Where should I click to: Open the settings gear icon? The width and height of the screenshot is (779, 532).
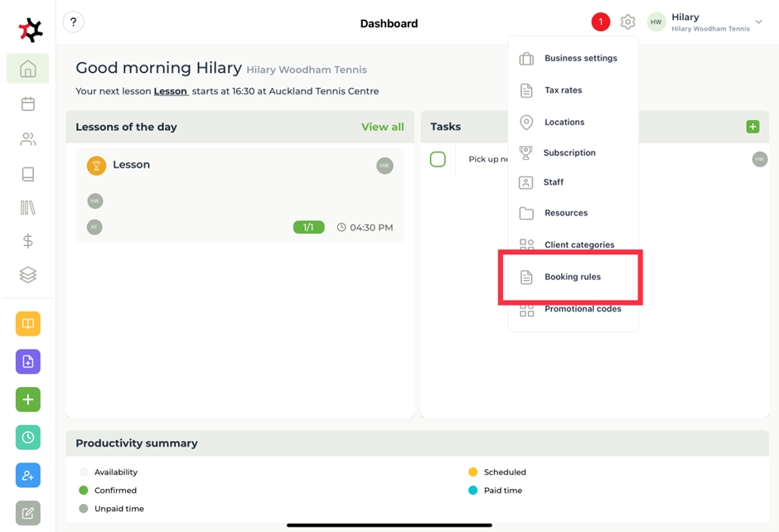[x=627, y=22]
